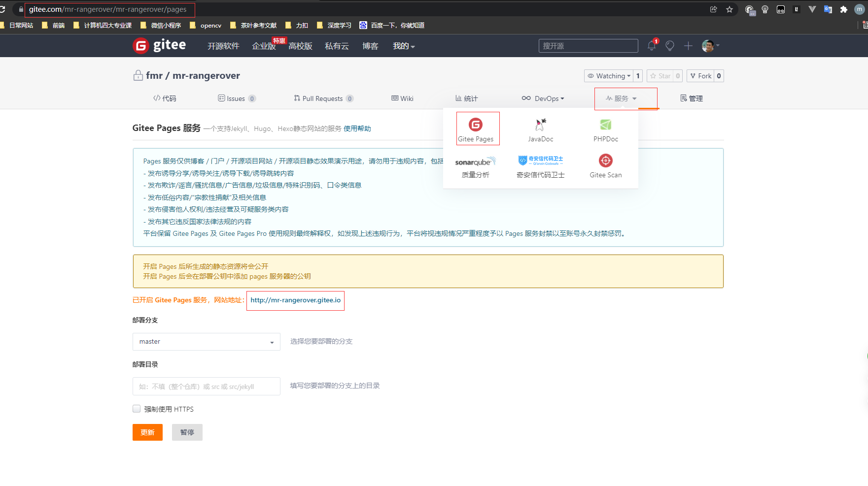Open the PHPDoc service

pyautogui.click(x=606, y=130)
